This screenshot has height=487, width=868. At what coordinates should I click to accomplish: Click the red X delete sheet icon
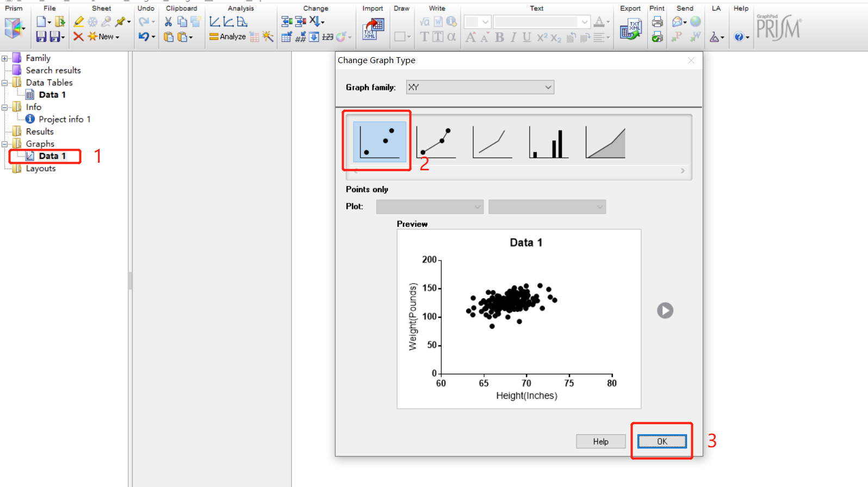[78, 37]
